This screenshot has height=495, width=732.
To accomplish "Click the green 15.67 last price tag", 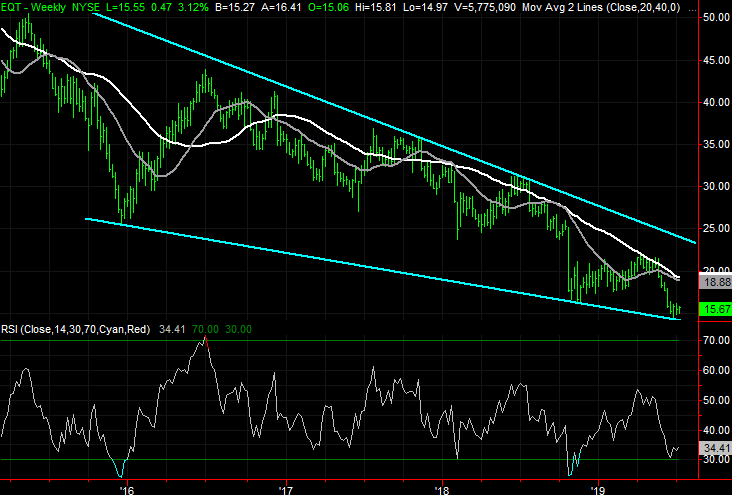I will [x=715, y=309].
